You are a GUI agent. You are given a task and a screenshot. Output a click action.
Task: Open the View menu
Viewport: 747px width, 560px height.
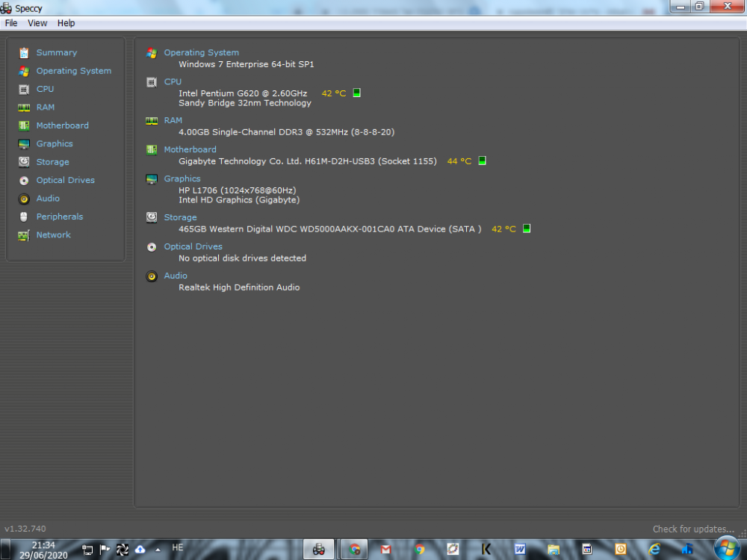(37, 23)
